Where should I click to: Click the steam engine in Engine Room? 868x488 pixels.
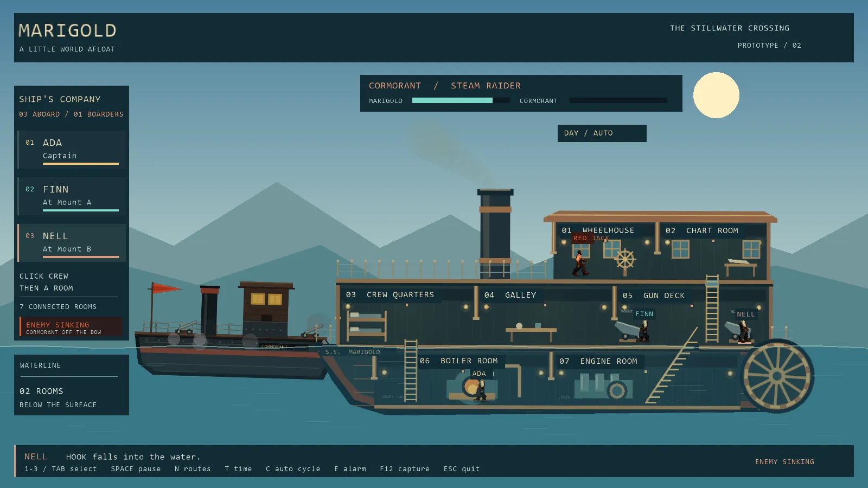point(603,386)
